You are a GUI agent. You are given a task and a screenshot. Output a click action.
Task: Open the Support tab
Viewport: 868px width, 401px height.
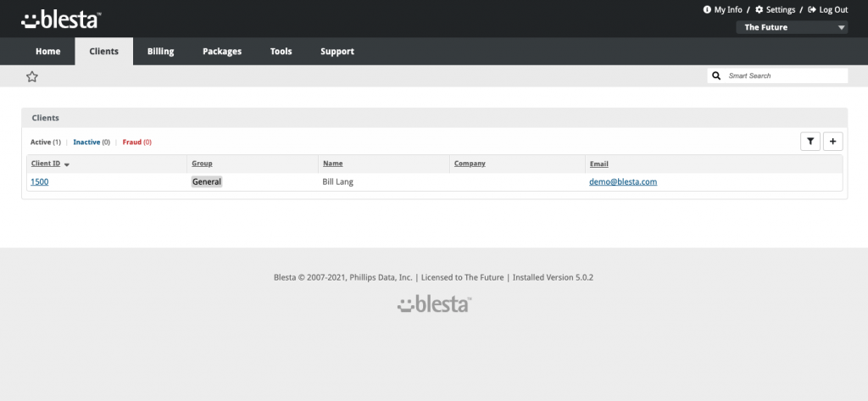coord(337,52)
